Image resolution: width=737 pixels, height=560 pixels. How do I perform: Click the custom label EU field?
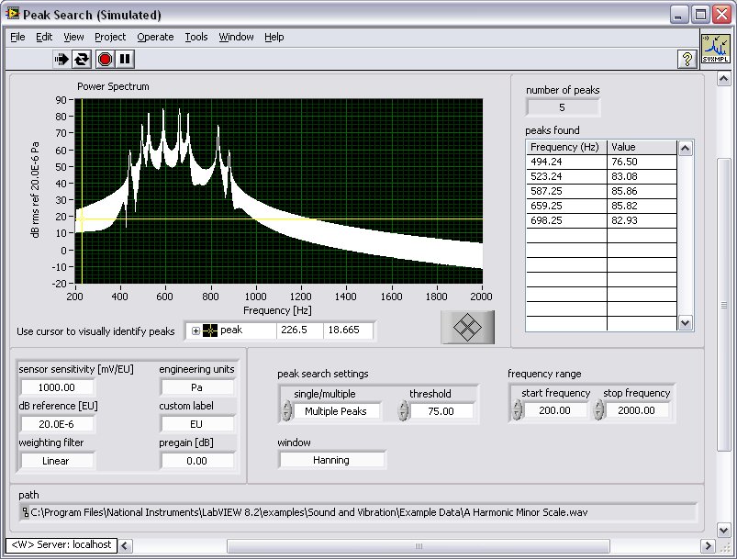coord(196,424)
